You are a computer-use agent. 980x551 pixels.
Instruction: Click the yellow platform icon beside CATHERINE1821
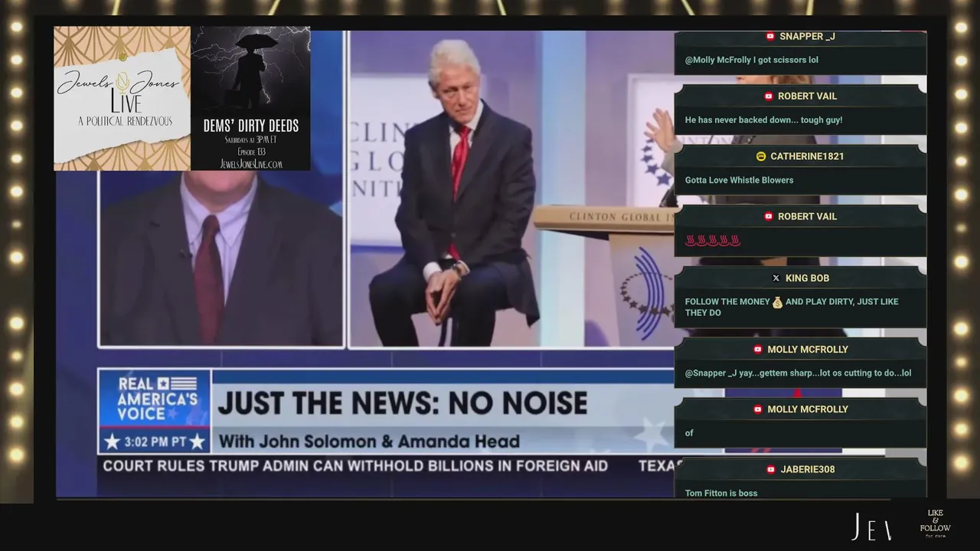pyautogui.click(x=761, y=156)
